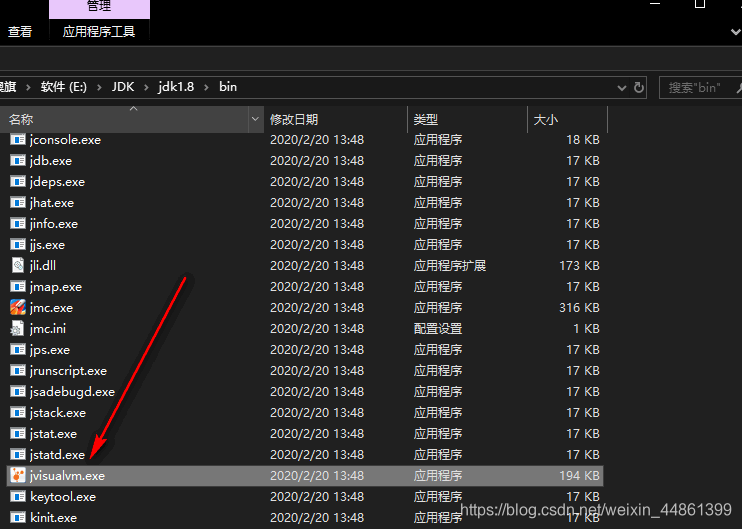Click the jconsole.exe file icon
Screen dimensions: 742x529
pyautogui.click(x=18, y=140)
